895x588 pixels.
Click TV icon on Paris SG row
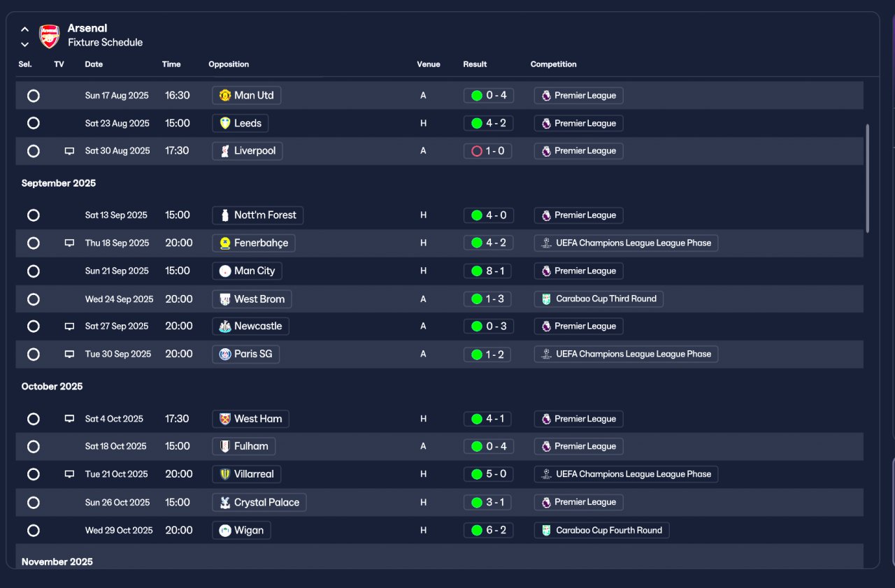pyautogui.click(x=69, y=354)
